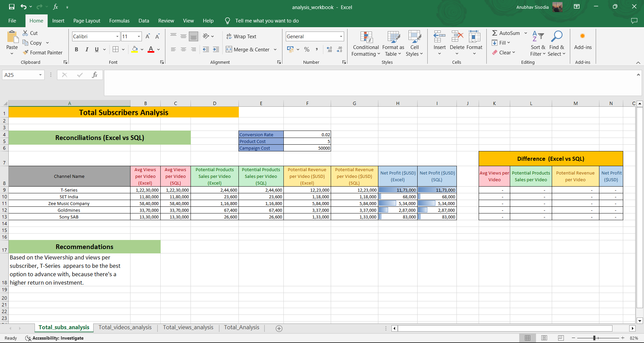Click the Paste clipboard icon
644x343 pixels.
coord(12,37)
